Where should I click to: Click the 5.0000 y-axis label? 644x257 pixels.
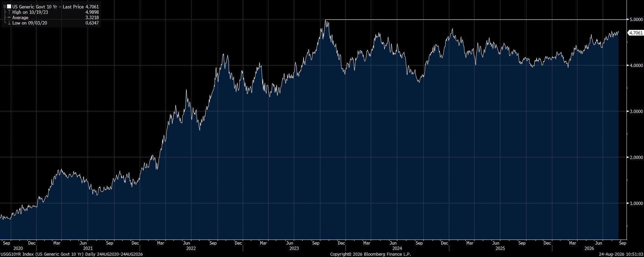coord(636,19)
